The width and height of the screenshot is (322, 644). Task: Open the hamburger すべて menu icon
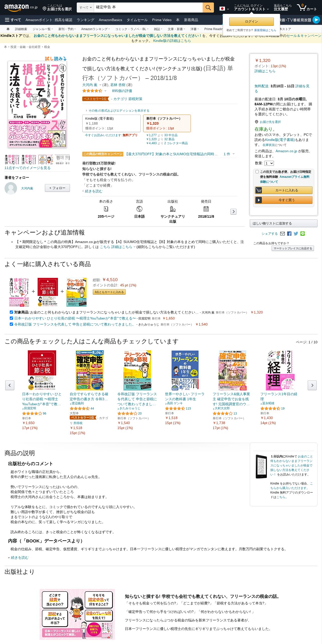click(x=7, y=20)
